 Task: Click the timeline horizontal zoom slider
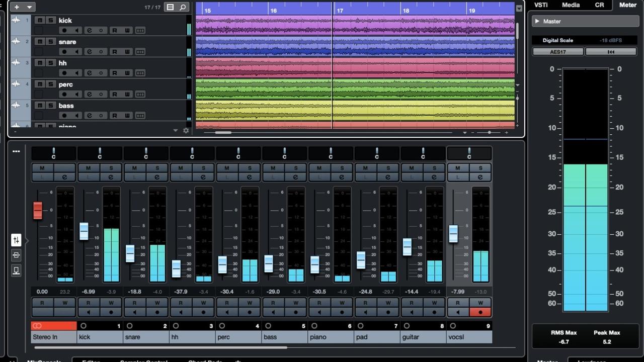489,133
